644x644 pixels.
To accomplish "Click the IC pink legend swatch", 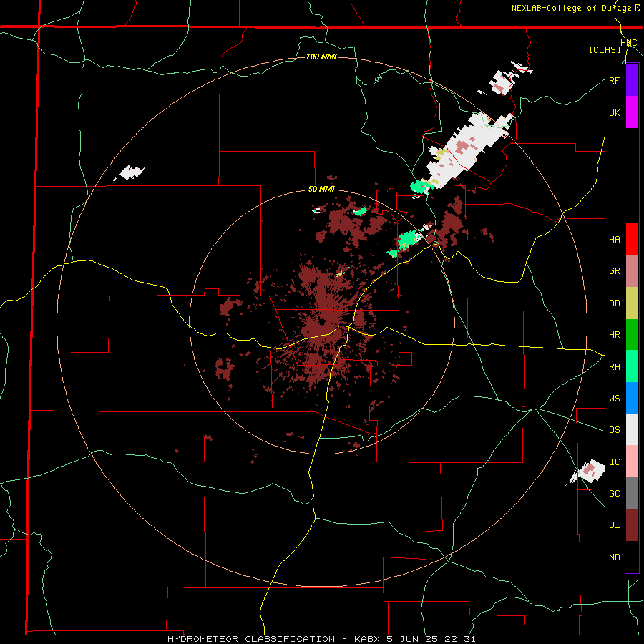I will (632, 462).
